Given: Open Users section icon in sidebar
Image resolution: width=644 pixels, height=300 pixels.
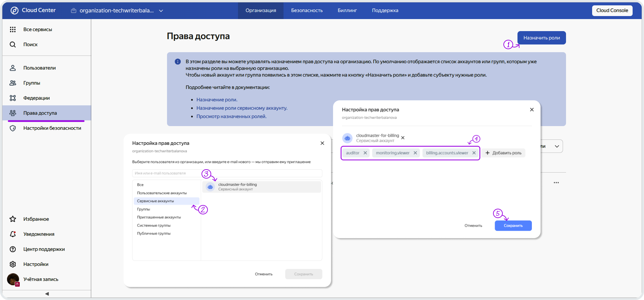Looking at the screenshot, I should click(x=13, y=68).
